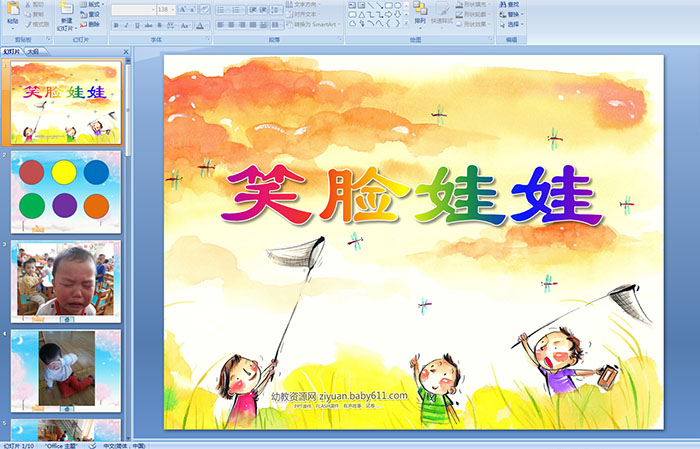Open the slide Layout (版式) dropdown
Screen dimensions: 700x449
tap(92, 4)
